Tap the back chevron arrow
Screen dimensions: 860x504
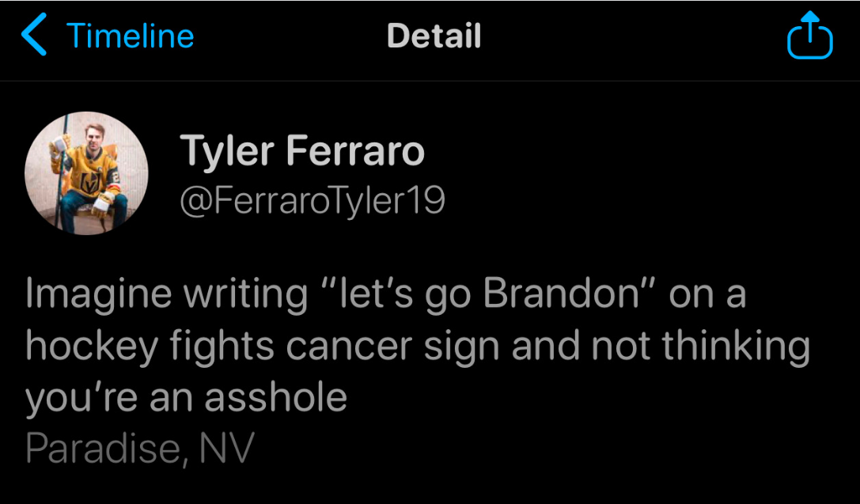click(35, 36)
